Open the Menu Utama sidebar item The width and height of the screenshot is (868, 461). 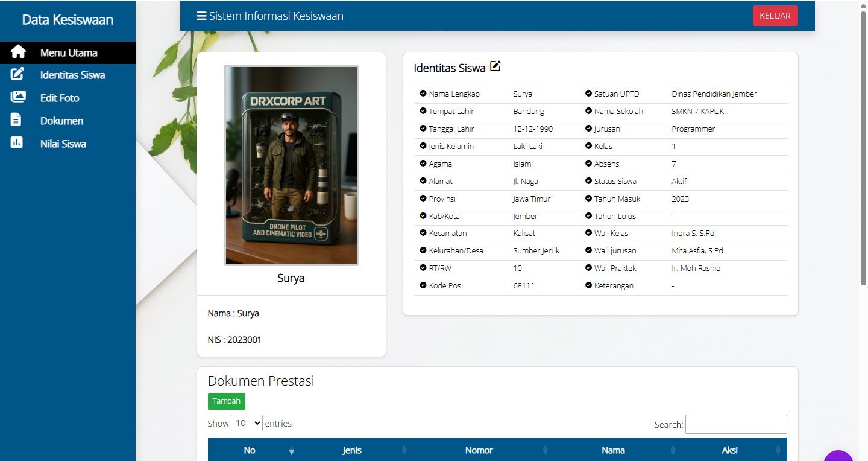coord(68,52)
